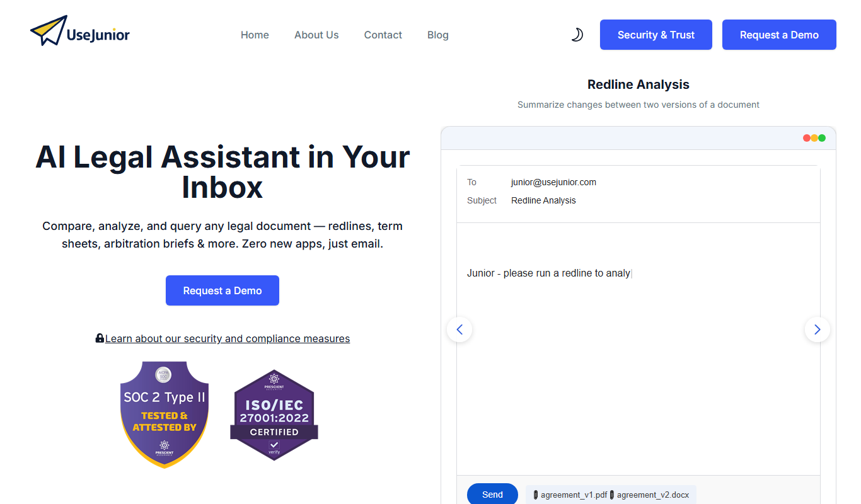861x504 pixels.
Task: Click the ISO/IEC 27001:2022 Certified badge
Action: click(x=274, y=415)
